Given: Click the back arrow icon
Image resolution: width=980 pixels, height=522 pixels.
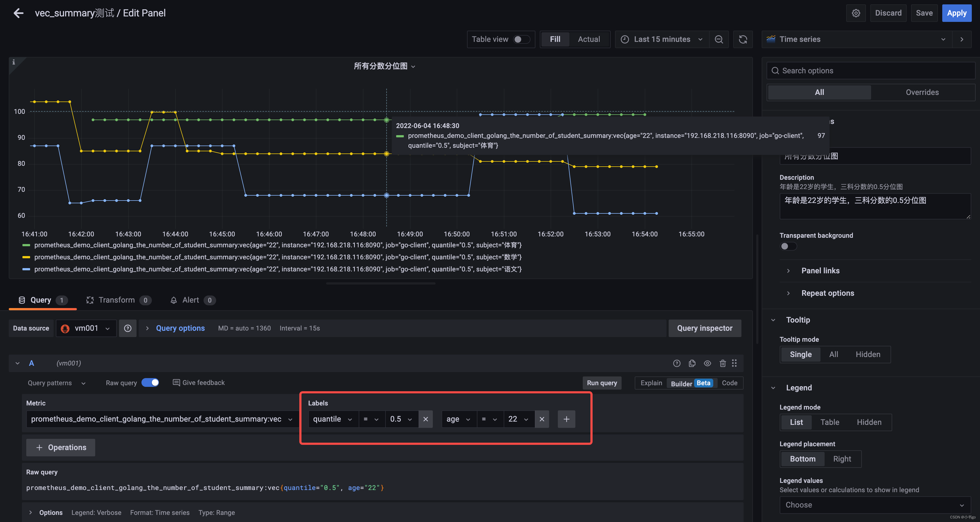Looking at the screenshot, I should pyautogui.click(x=18, y=13).
